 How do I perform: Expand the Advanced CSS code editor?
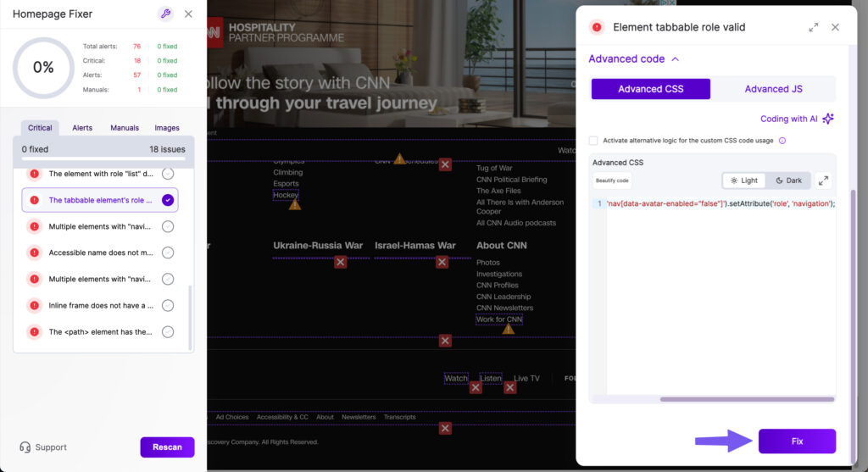[x=823, y=180]
